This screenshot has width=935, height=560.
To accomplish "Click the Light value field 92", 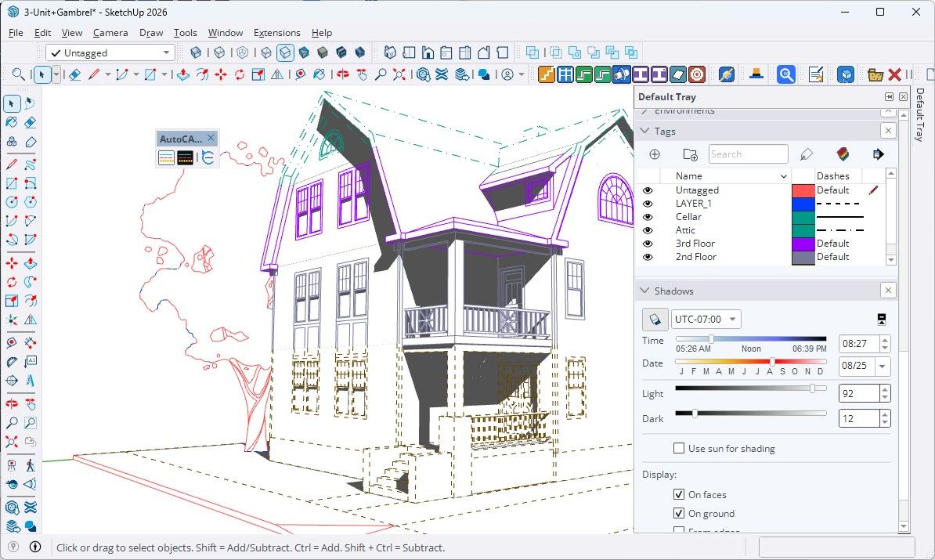I will coord(859,394).
